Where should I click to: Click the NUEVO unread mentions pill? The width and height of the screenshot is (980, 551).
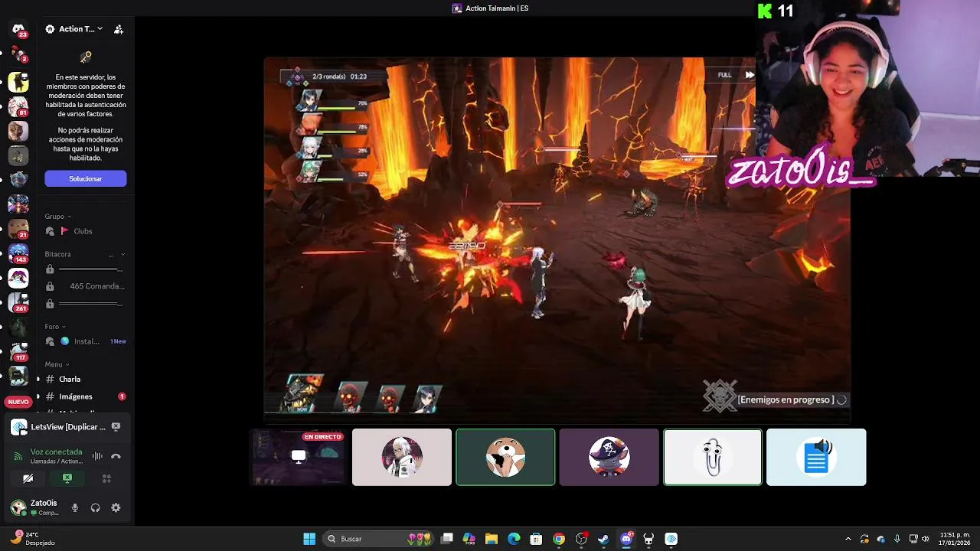[18, 402]
